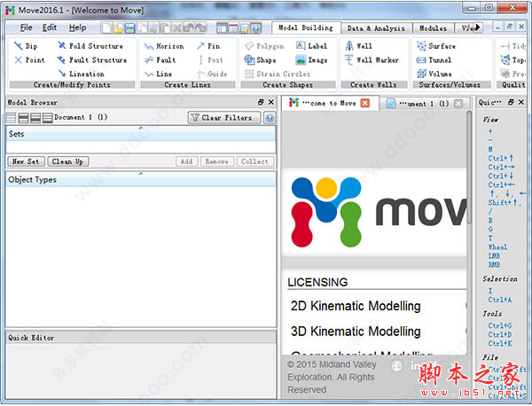532x406 pixels.
Task: Select the Lineation tool
Action: [82, 74]
